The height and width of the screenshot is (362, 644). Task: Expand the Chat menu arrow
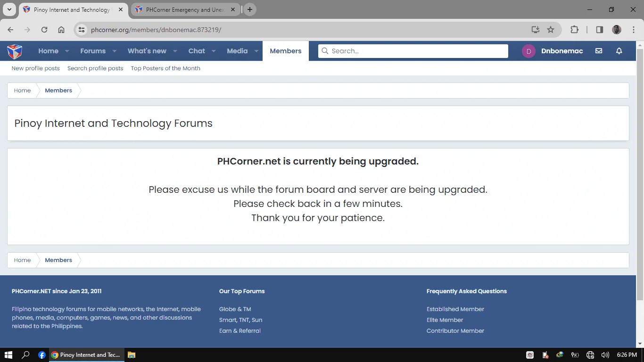tap(214, 51)
